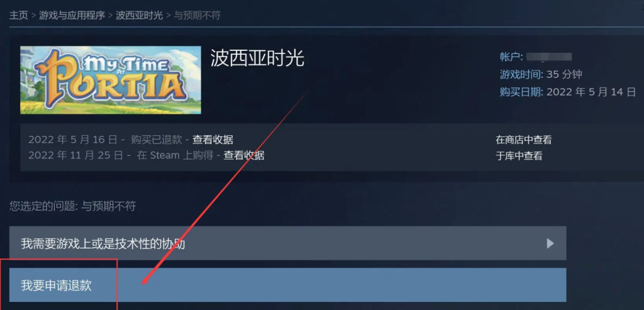Click the 与预期不符 breadcrumb item
This screenshot has width=644, height=310.
[197, 16]
